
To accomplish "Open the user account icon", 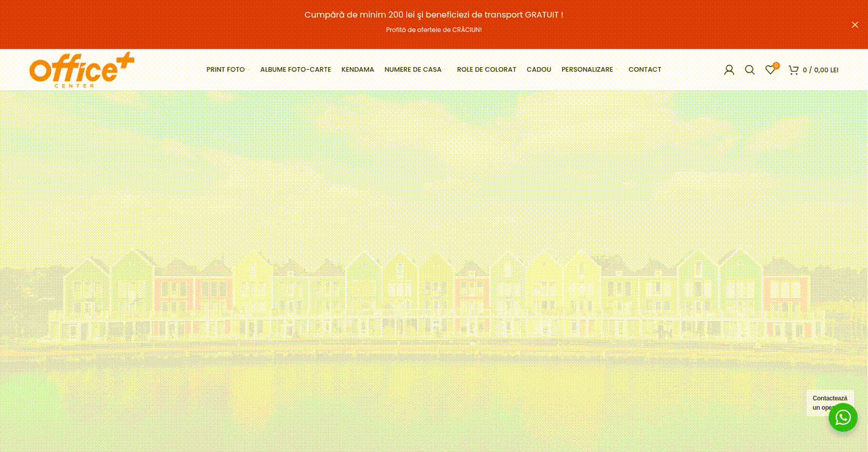I will tap(729, 70).
